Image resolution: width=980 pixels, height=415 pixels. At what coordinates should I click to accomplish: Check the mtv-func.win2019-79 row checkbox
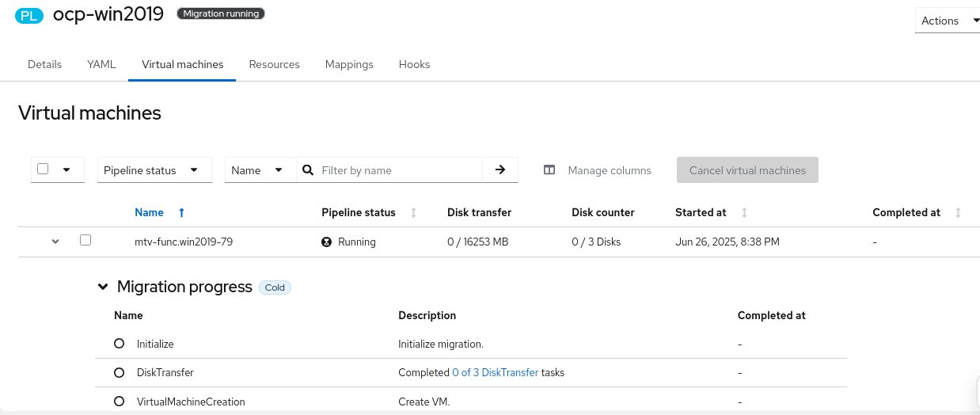[x=85, y=240]
